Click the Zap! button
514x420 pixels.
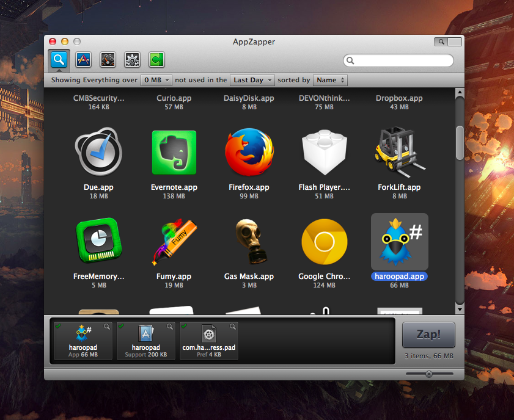[x=428, y=335]
